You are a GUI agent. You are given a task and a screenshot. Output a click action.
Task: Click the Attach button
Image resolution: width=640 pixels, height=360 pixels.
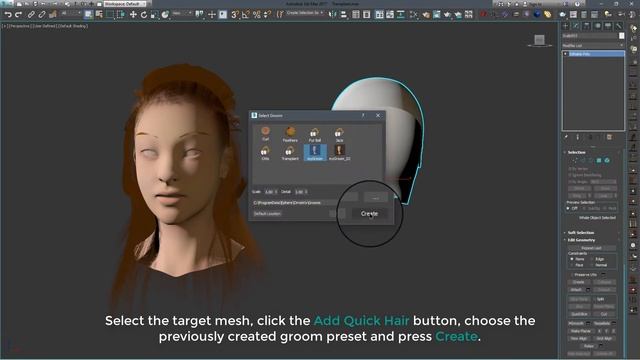[x=576, y=290]
